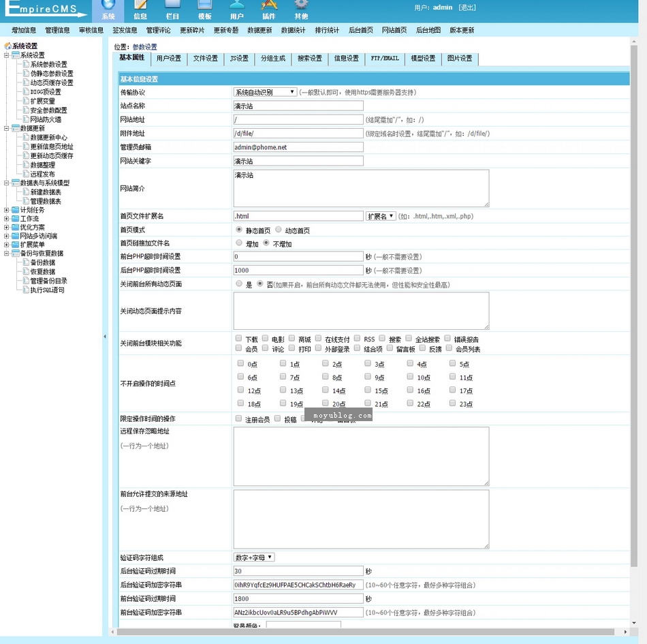The image size is (647, 644).
Task: Click folder icon of 工作流
Action: (16, 218)
